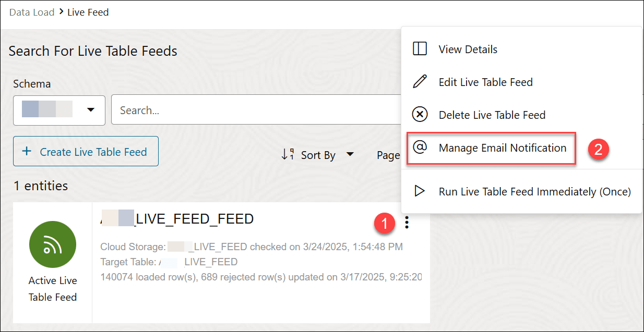
Task: Open the three-dot actions menu on the feed
Action: (407, 222)
